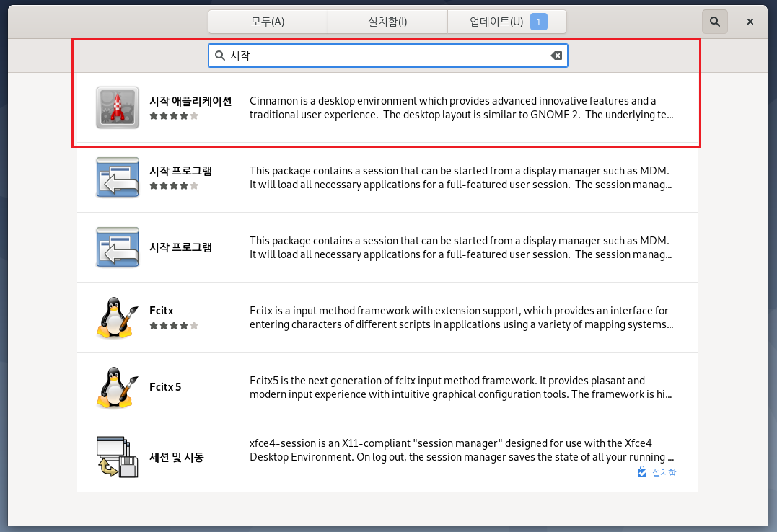Click the first 시작 프로그램 icon, the row with a star rating
777x532 pixels.
point(118,177)
